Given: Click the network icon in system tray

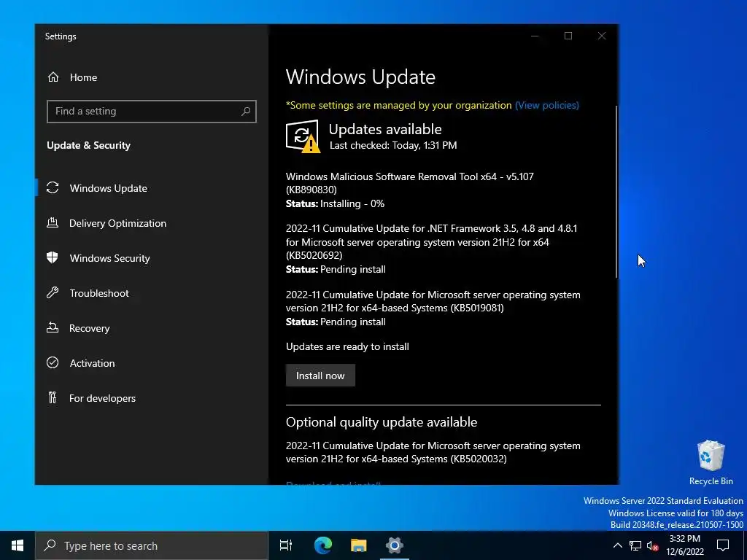Looking at the screenshot, I should (635, 545).
